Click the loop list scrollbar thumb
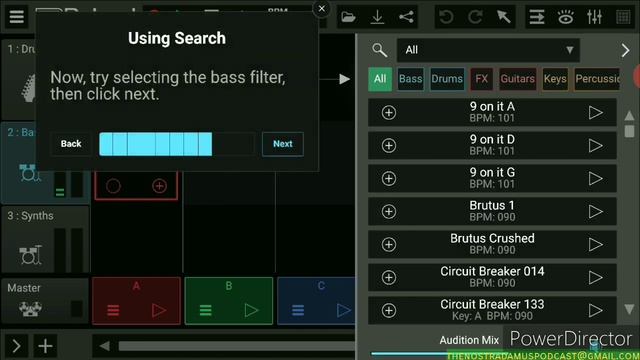Image resolution: width=640 pixels, height=360 pixels. coord(629,131)
